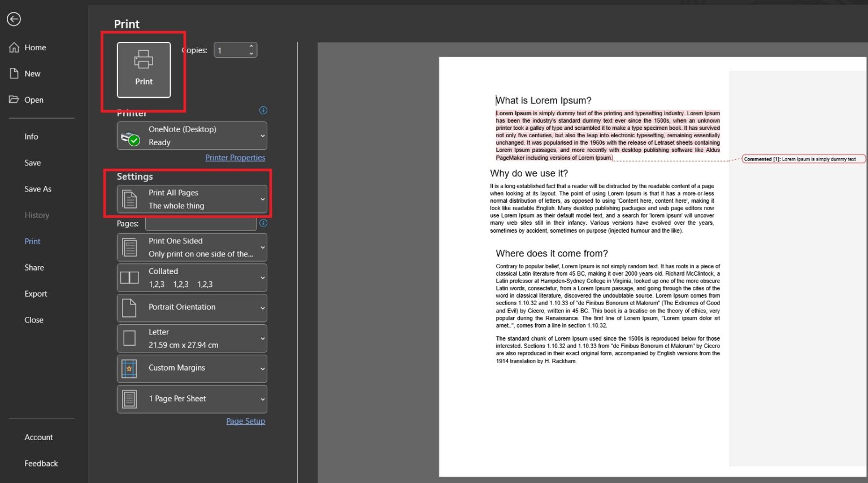Click the Collated pages icon

tap(131, 277)
